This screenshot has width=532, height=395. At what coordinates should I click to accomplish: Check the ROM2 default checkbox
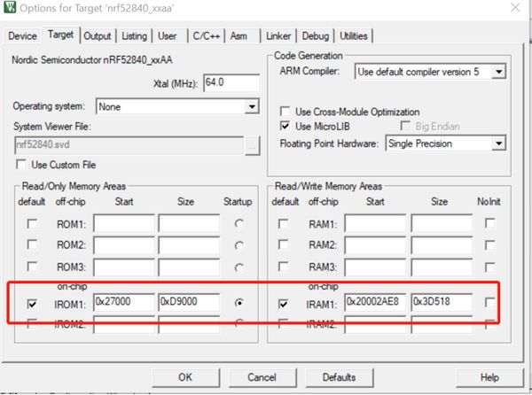pyautogui.click(x=32, y=244)
